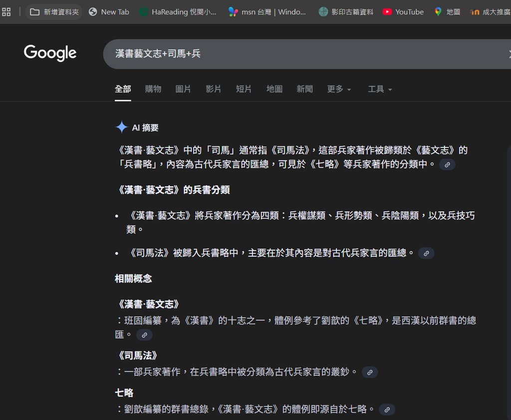Open the 購物 search tab
511x420 pixels.
(153, 89)
